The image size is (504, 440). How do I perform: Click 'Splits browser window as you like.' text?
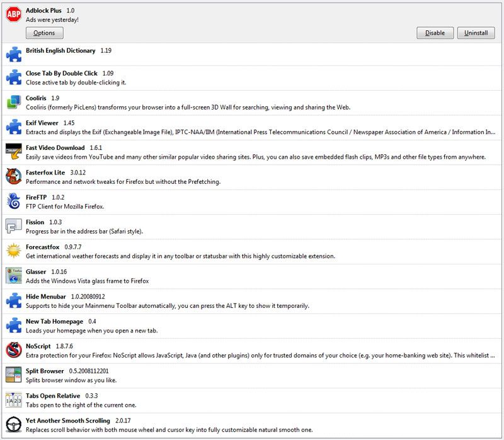pyautogui.click(x=71, y=380)
